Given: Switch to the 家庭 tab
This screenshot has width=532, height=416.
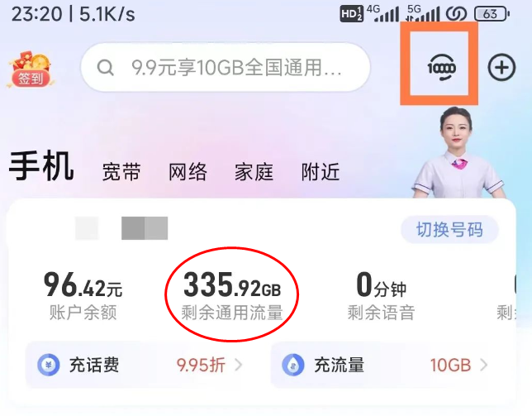Looking at the screenshot, I should (254, 171).
